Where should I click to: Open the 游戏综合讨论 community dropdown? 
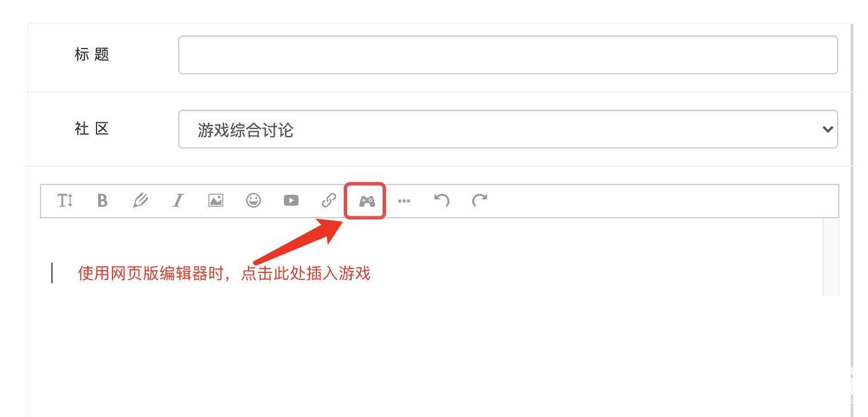click(x=508, y=129)
